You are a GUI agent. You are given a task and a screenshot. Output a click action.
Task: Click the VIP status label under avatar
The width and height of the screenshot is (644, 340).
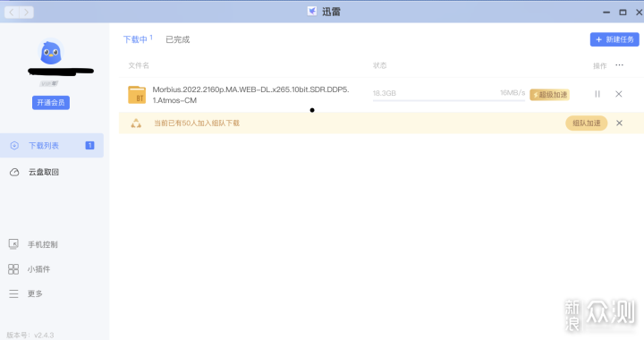point(49,84)
